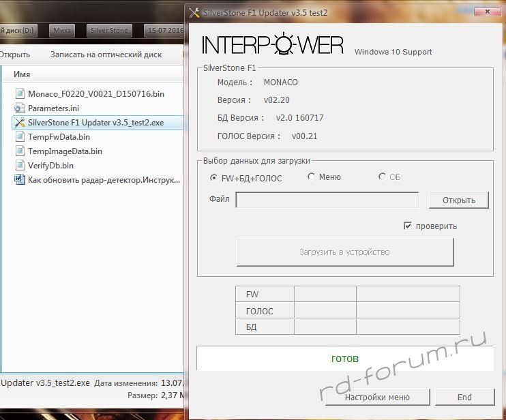This screenshot has height=420, width=506.
Task: Click the TempImageData.bin file icon
Action: (19, 151)
